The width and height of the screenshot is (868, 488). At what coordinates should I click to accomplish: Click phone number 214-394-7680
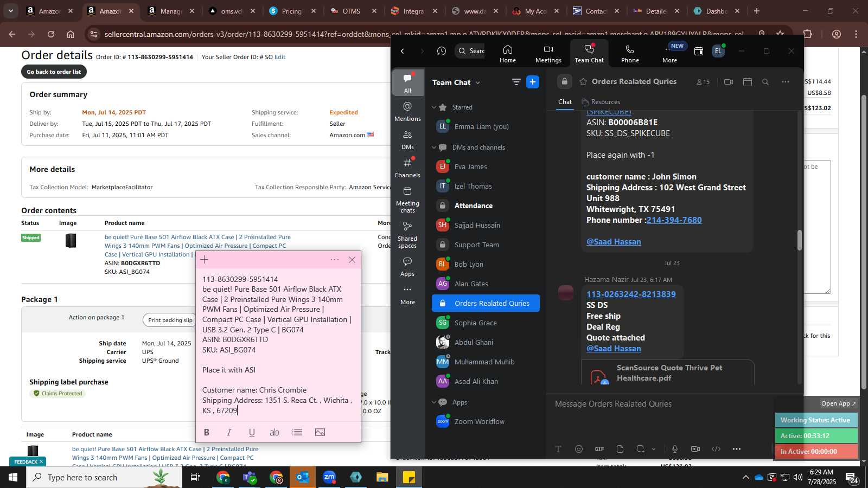pyautogui.click(x=674, y=220)
